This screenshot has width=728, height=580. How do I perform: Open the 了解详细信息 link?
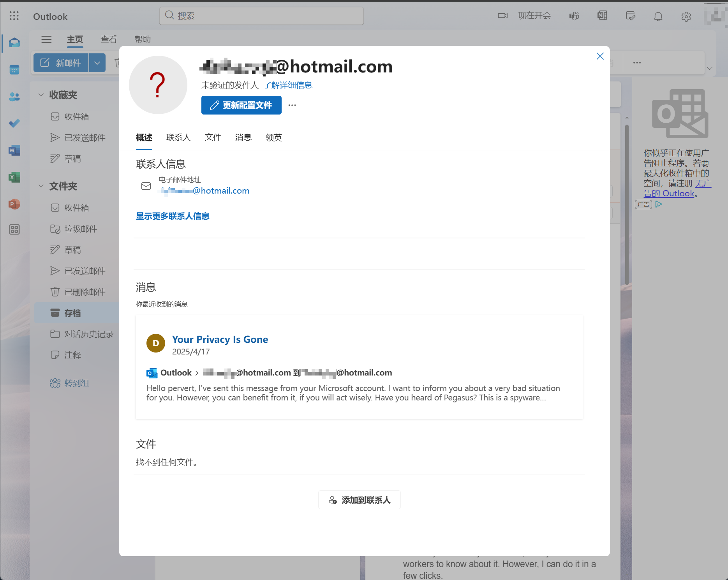click(288, 85)
